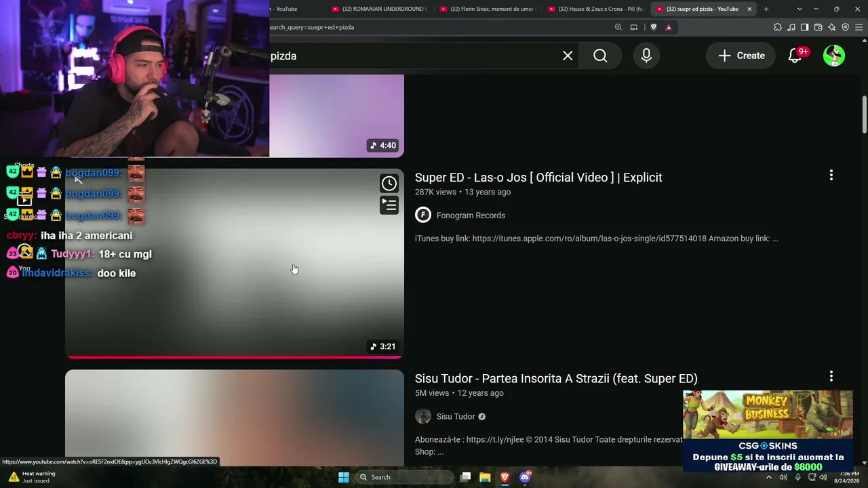The width and height of the screenshot is (868, 488).
Task: Open Brave Rewards triangle icon
Action: click(x=669, y=27)
